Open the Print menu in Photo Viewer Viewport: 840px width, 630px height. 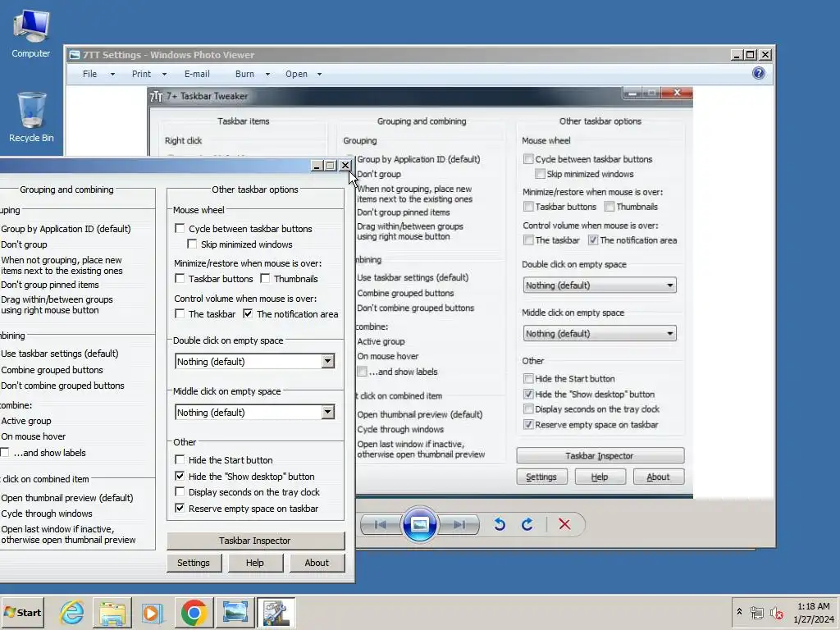pos(141,74)
